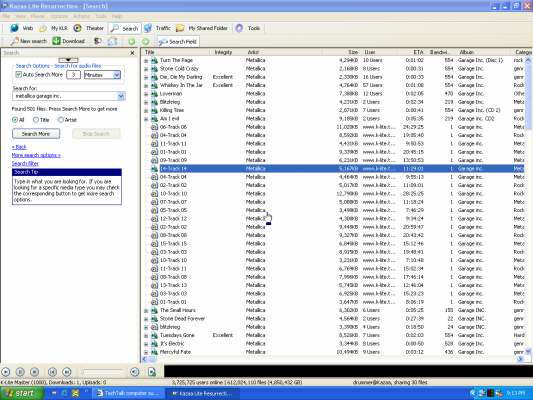
Task: Click the Kazaa Lite Resurrection taskbar item
Action: pos(203,393)
